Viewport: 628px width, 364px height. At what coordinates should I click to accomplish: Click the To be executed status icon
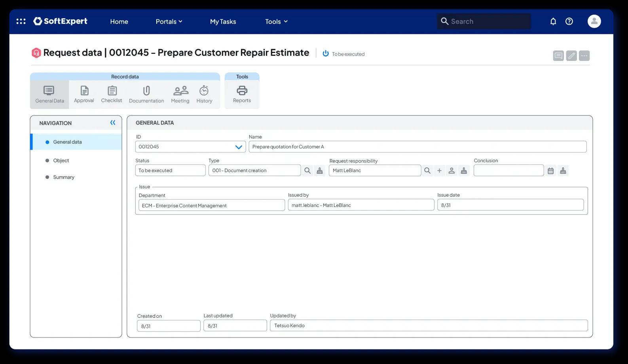tap(326, 53)
